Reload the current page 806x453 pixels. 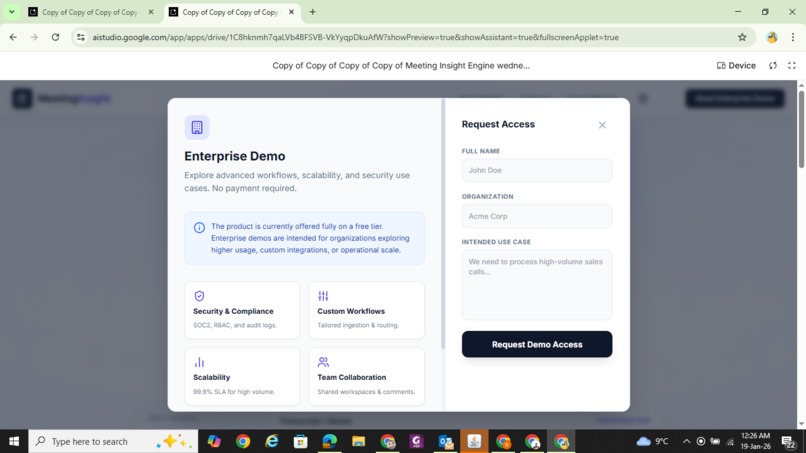55,37
